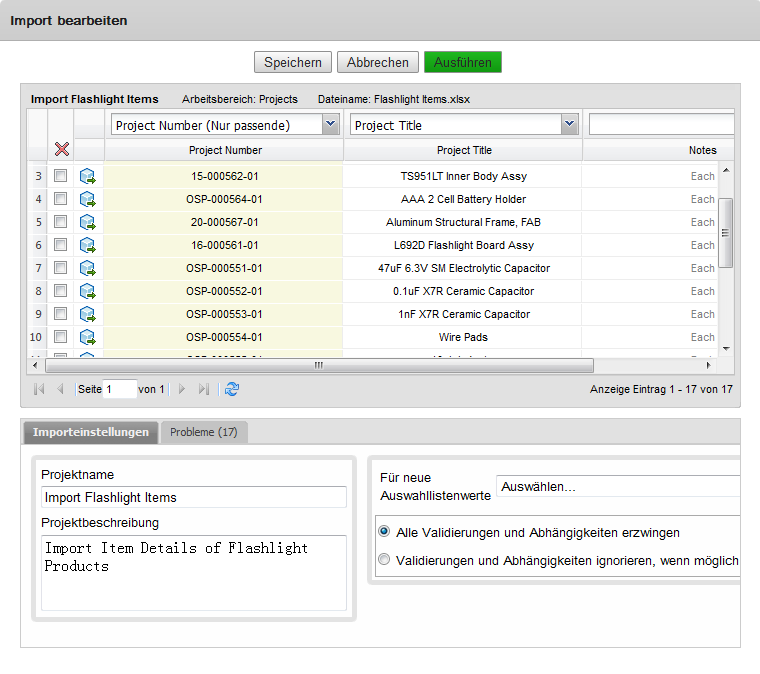Click the Abbrechen button

pyautogui.click(x=378, y=62)
